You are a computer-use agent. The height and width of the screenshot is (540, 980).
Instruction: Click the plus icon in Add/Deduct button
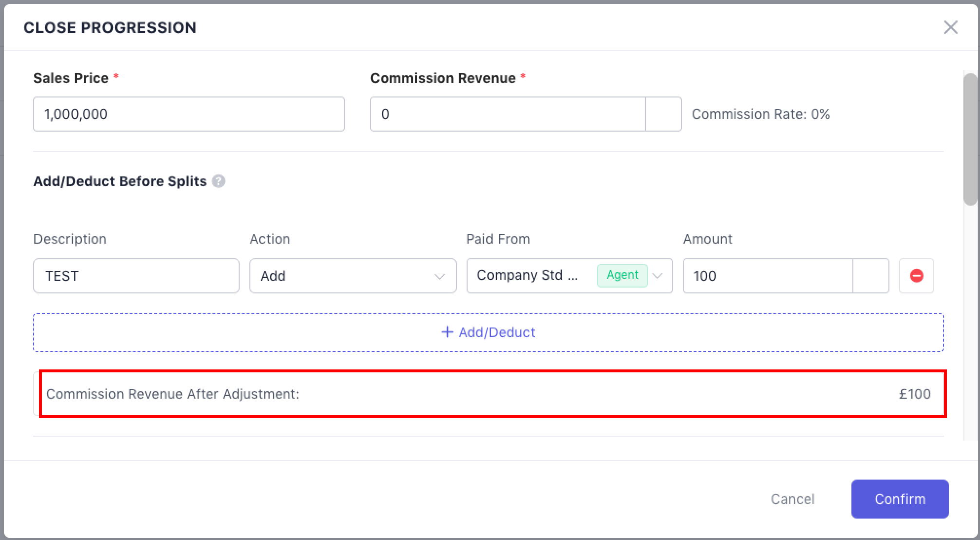pos(447,332)
